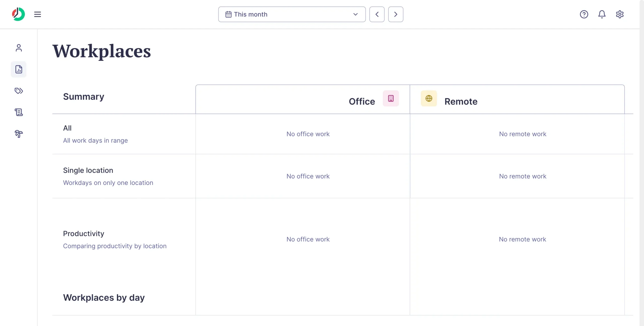Click the Remote column header
The height and width of the screenshot is (326, 644).
(x=461, y=101)
